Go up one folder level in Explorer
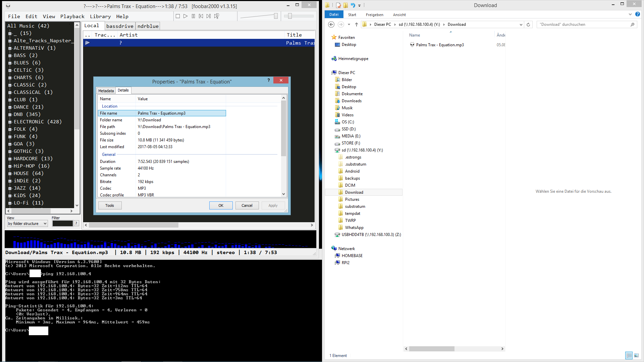 [x=357, y=24]
